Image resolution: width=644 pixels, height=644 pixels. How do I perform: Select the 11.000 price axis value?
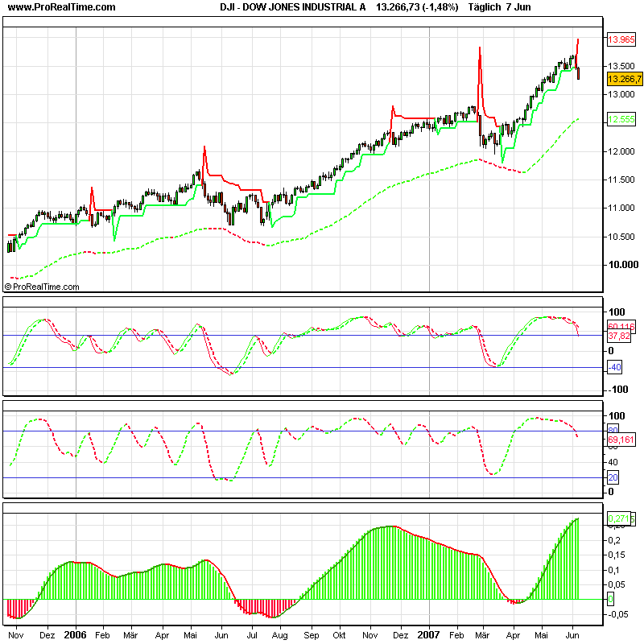pyautogui.click(x=621, y=208)
